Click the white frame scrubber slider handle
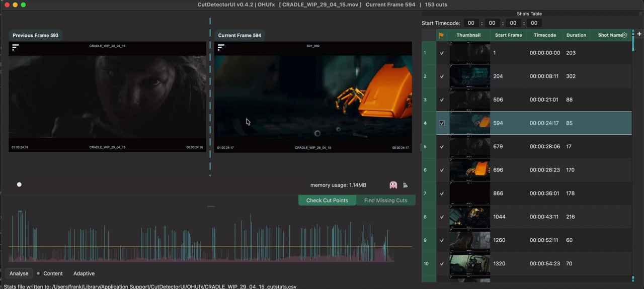 [x=19, y=184]
